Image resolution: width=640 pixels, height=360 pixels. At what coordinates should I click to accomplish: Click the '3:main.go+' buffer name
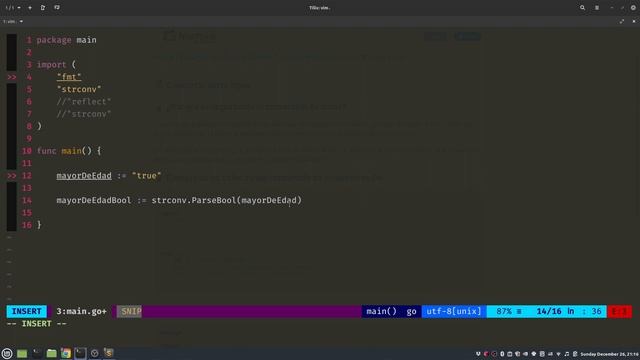(x=81, y=311)
